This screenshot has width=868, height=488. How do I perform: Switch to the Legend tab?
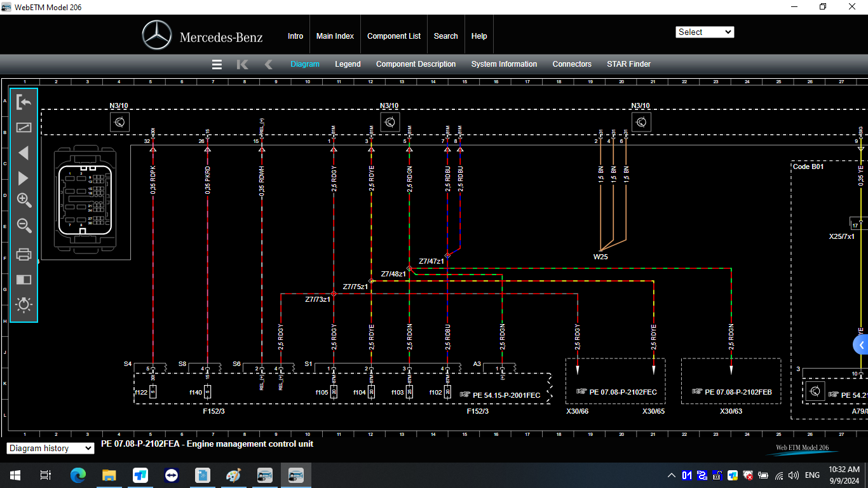[x=348, y=64]
